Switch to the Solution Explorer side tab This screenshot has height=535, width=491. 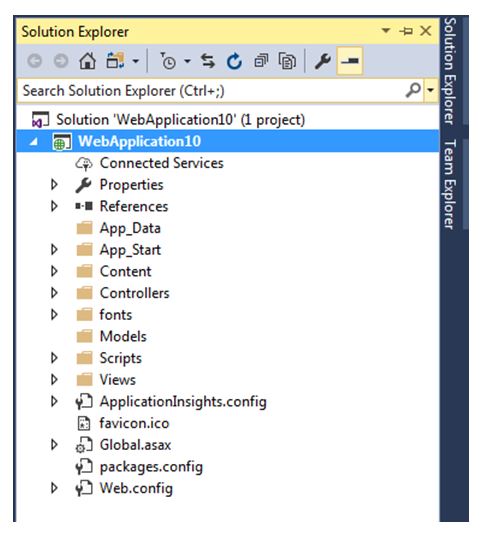tap(450, 71)
